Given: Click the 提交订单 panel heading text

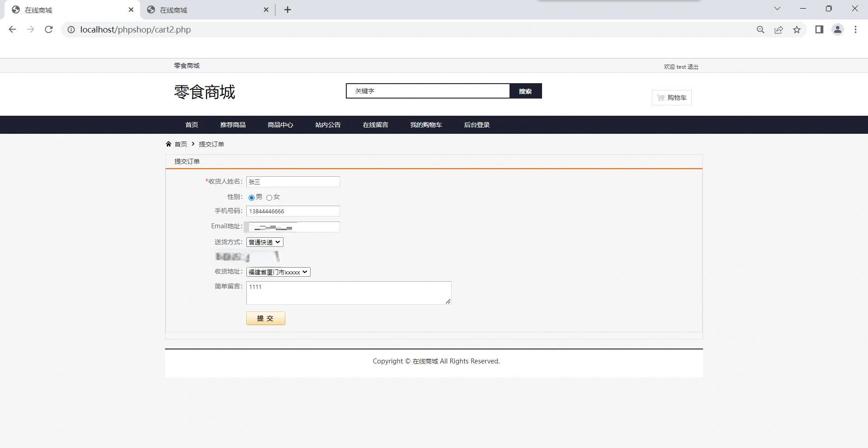Looking at the screenshot, I should 187,161.
